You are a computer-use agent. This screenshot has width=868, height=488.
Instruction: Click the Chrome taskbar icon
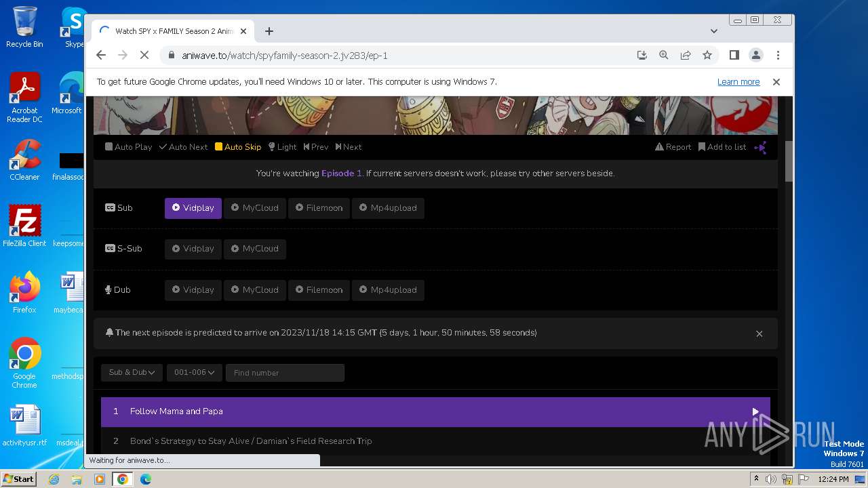click(x=123, y=479)
